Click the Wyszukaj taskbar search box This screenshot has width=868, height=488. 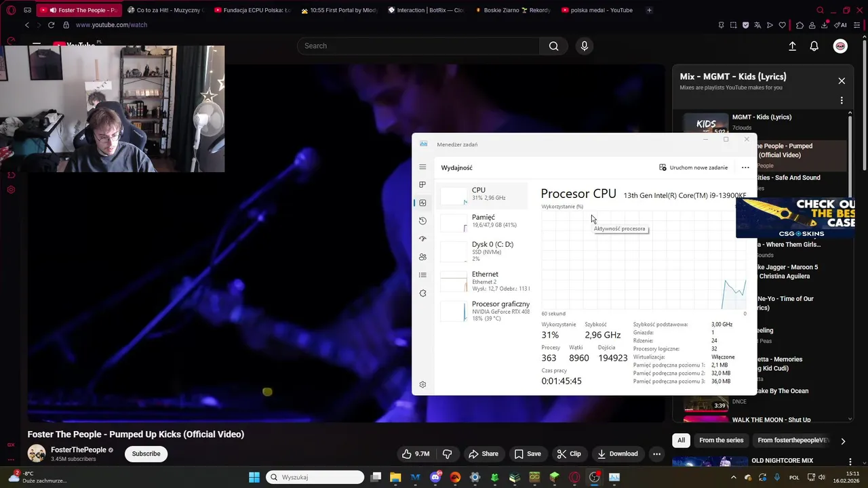point(316,477)
